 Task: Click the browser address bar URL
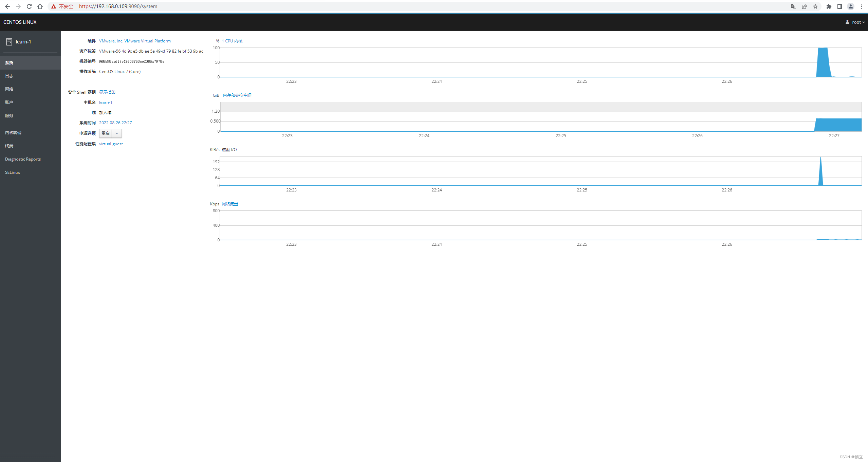(118, 6)
